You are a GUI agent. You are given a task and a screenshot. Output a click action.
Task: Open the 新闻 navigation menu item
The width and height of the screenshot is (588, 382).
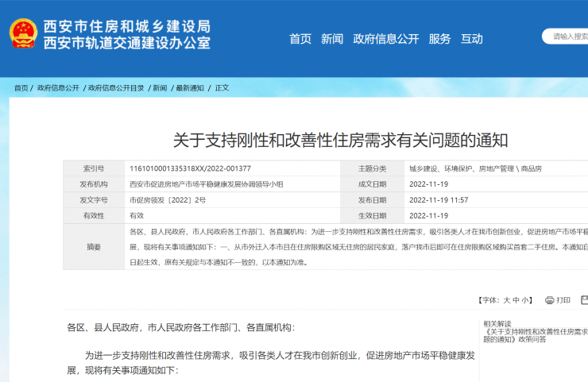(332, 39)
